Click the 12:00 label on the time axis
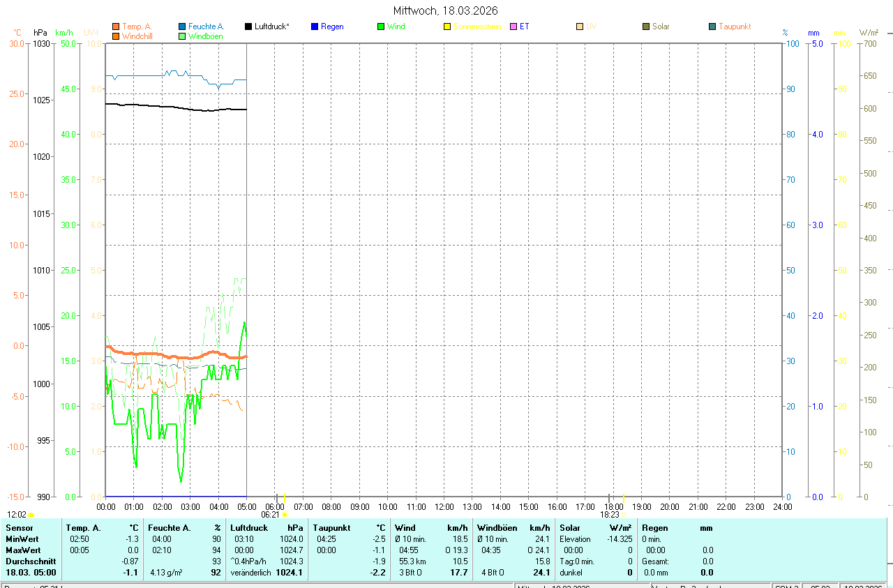This screenshot has width=893, height=588. pos(444,506)
